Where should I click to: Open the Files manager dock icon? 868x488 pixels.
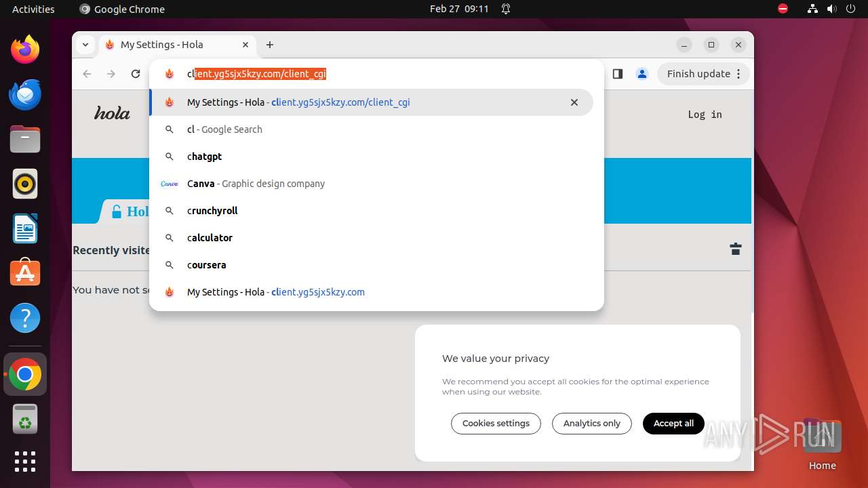pyautogui.click(x=25, y=139)
